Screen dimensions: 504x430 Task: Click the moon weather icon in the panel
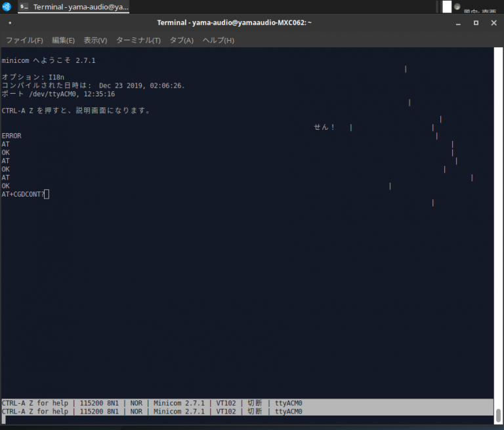[x=457, y=7]
